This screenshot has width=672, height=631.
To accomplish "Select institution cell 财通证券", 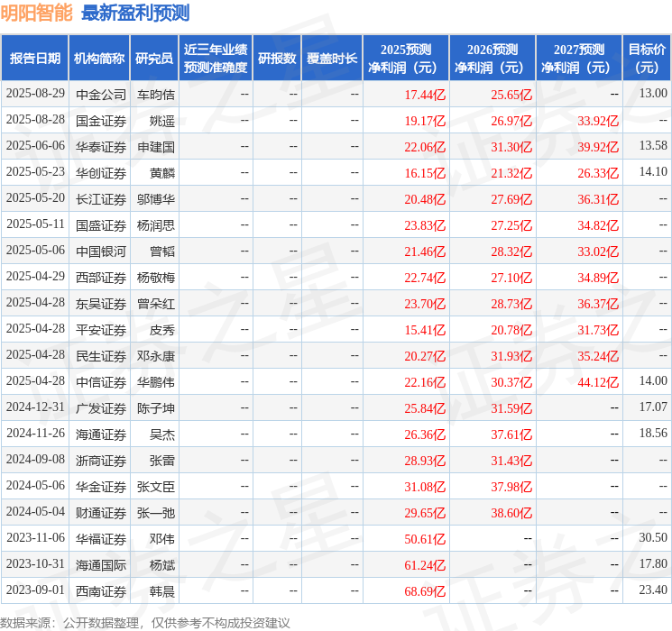I will (x=101, y=513).
